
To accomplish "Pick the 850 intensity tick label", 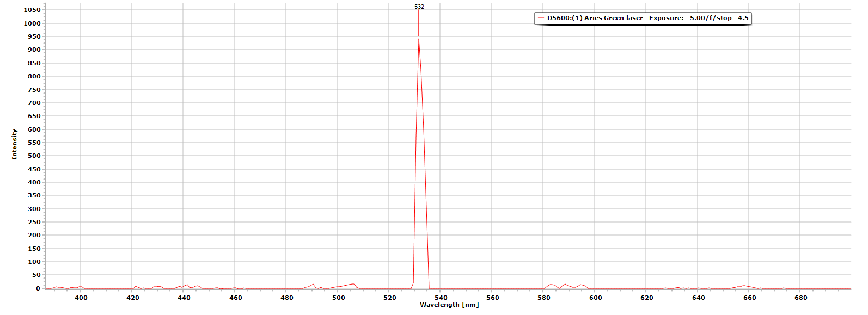I will [x=34, y=63].
